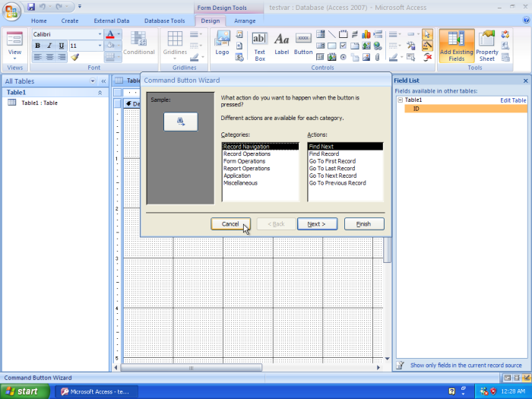Collapse Table1 in the Field List
Viewport: 532px width, 399px height.
[x=400, y=100]
